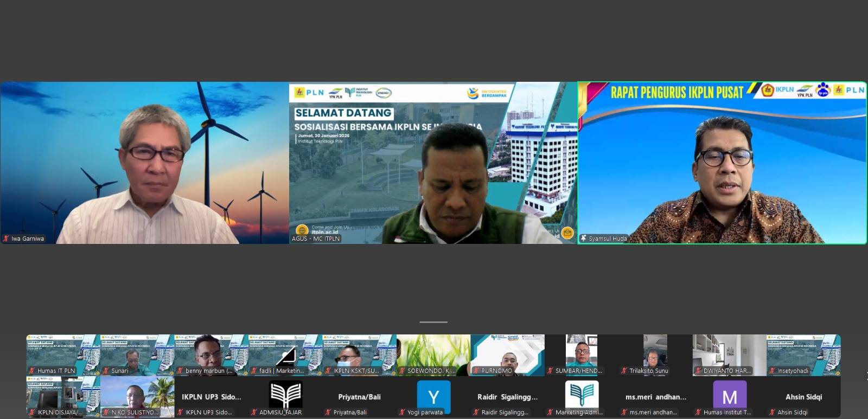Select Trilaksito Sunu's video thumbnail
The height and width of the screenshot is (419, 868).
[x=655, y=355]
